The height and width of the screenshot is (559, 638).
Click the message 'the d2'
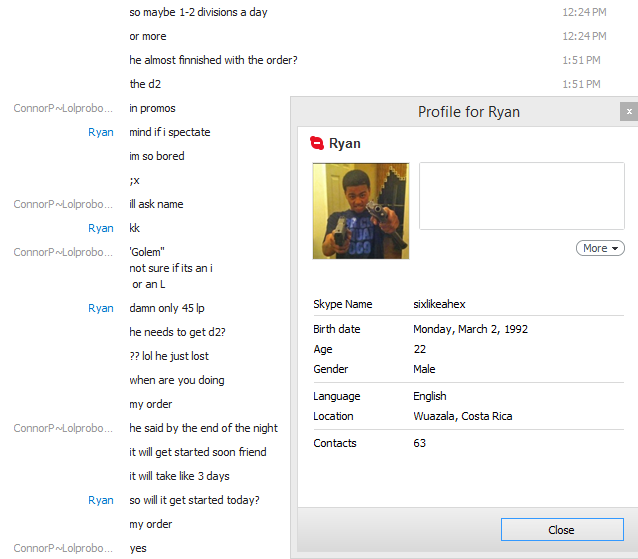[x=145, y=84]
